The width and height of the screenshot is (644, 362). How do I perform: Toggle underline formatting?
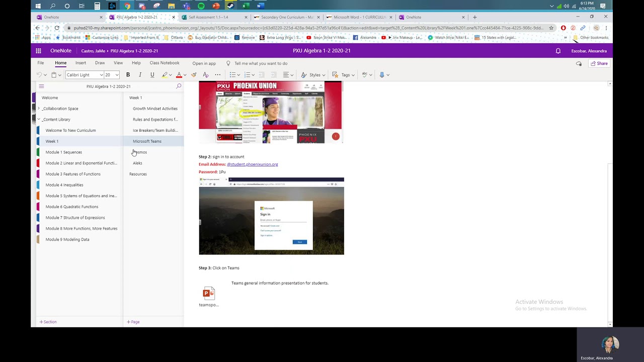pyautogui.click(x=152, y=75)
